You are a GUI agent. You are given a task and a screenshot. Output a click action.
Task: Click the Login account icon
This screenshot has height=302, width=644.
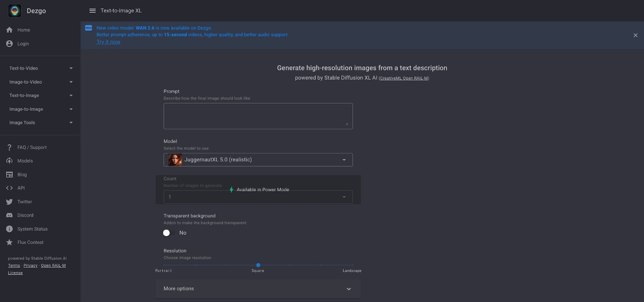[9, 43]
